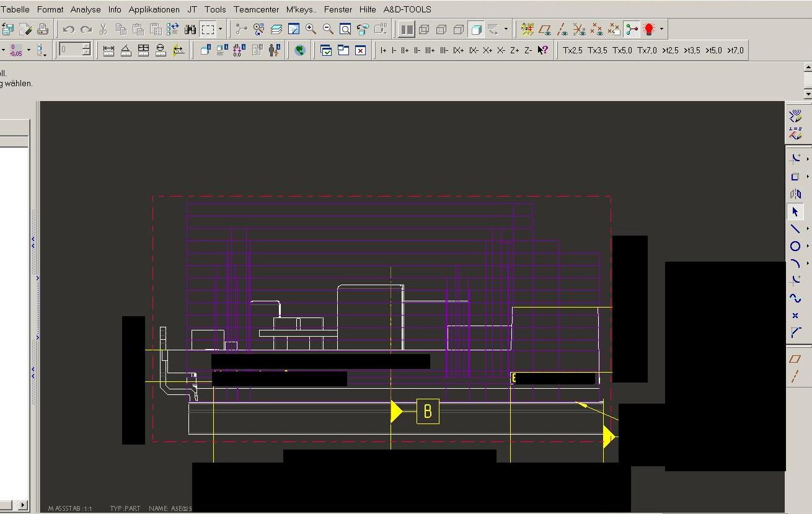Image resolution: width=812 pixels, height=514 pixels.
Task: Select the Rectangle profile tool
Action: point(795,177)
